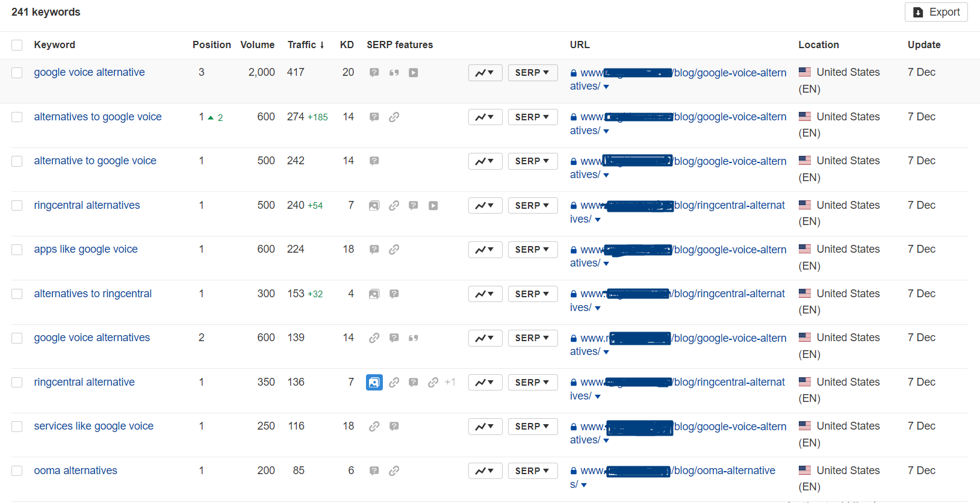980x503 pixels.
Task: Check the alternatives to ringcentral row
Action: click(17, 294)
